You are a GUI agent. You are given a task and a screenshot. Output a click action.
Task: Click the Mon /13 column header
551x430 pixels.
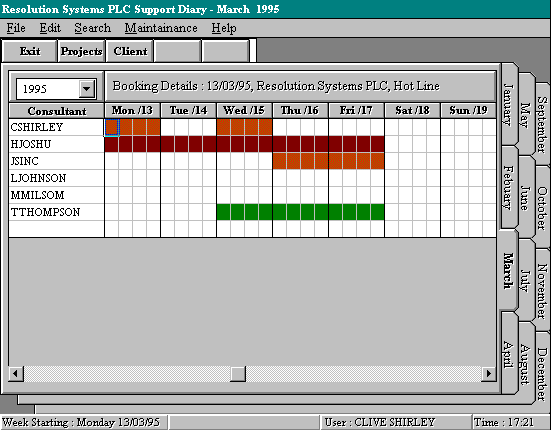pyautogui.click(x=132, y=111)
